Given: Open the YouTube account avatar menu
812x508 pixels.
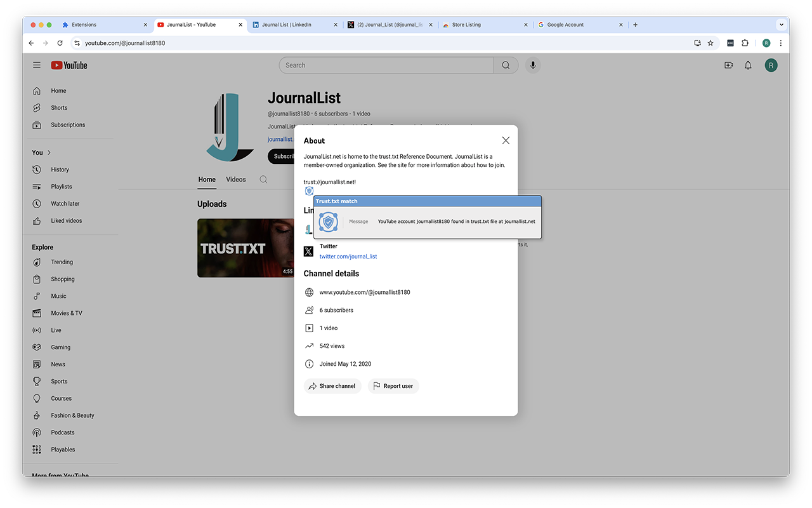Looking at the screenshot, I should pyautogui.click(x=771, y=65).
